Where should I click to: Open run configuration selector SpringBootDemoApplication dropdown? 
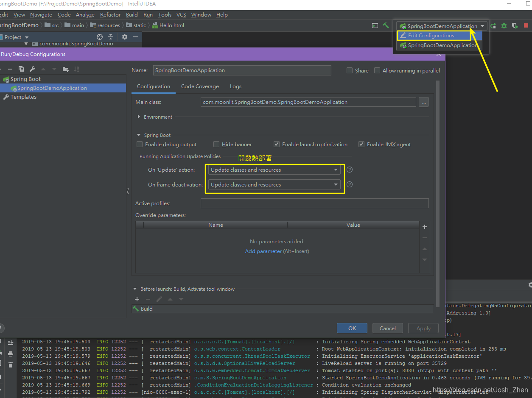tap(442, 26)
